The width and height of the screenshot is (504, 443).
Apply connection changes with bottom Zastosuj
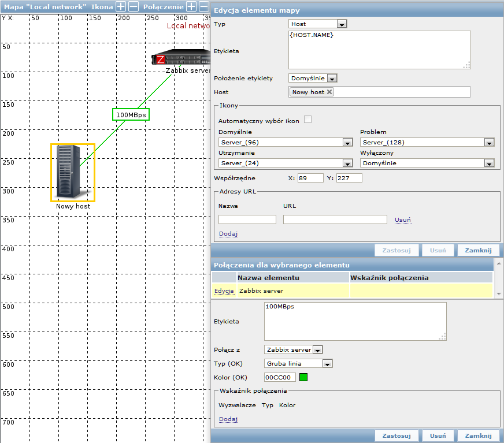(x=396, y=435)
